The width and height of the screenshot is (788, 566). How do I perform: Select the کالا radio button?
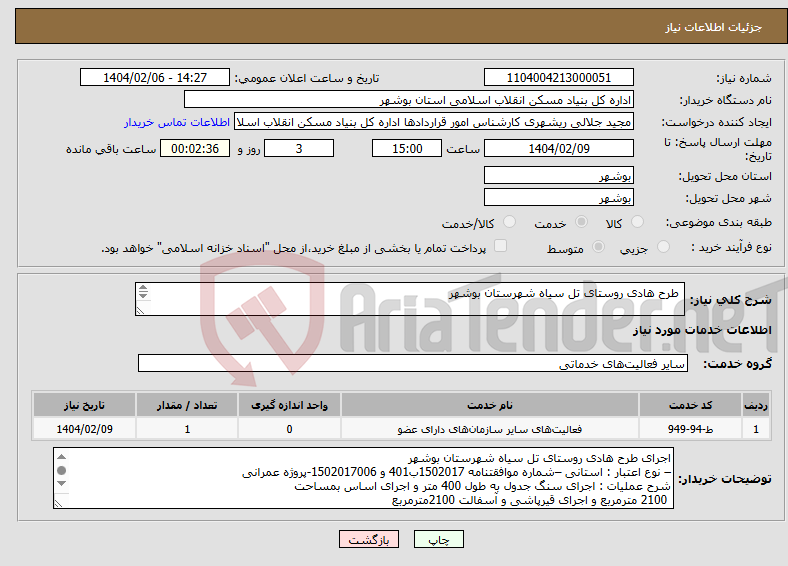coord(637,222)
